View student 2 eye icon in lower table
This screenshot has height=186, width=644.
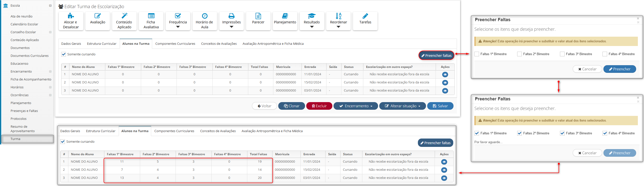point(444,170)
